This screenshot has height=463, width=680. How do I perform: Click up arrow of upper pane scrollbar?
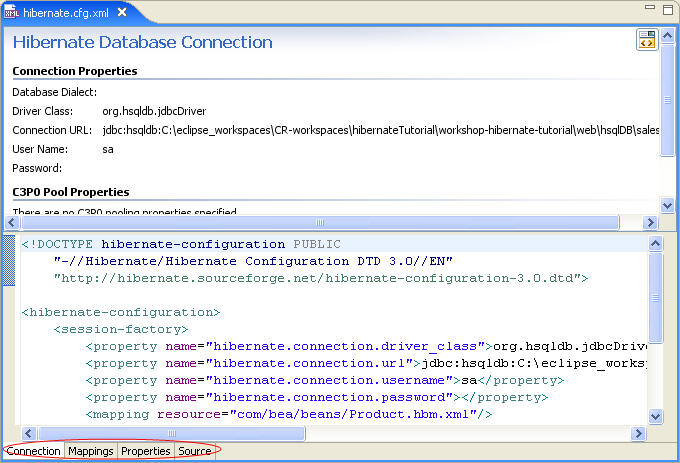tap(667, 35)
